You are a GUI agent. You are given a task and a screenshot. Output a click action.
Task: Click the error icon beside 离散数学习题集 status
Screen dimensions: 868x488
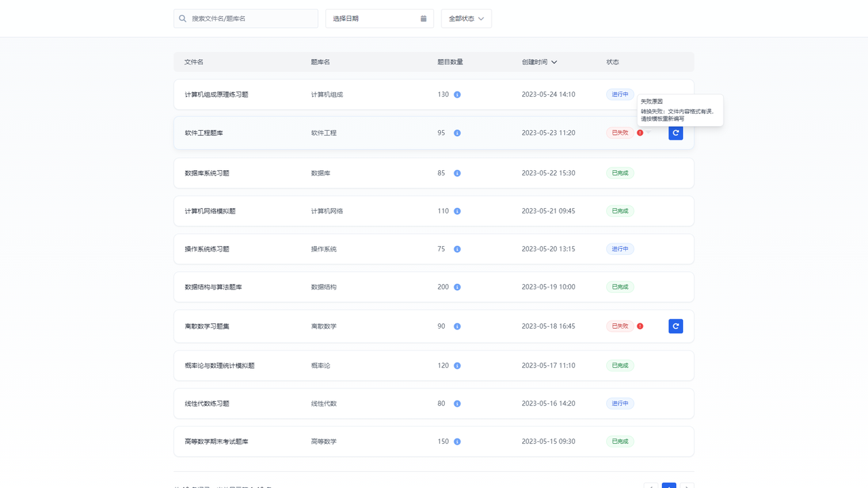pos(639,326)
